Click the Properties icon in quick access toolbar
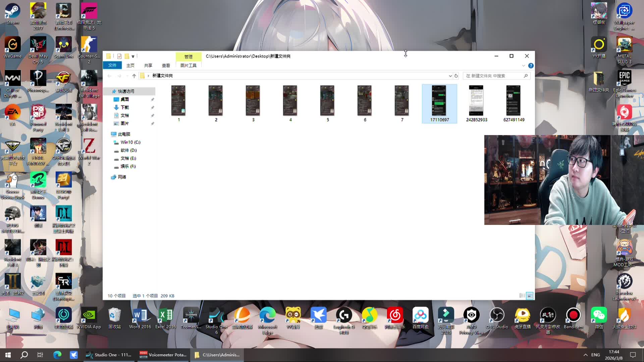The height and width of the screenshot is (362, 644). pyautogui.click(x=119, y=56)
